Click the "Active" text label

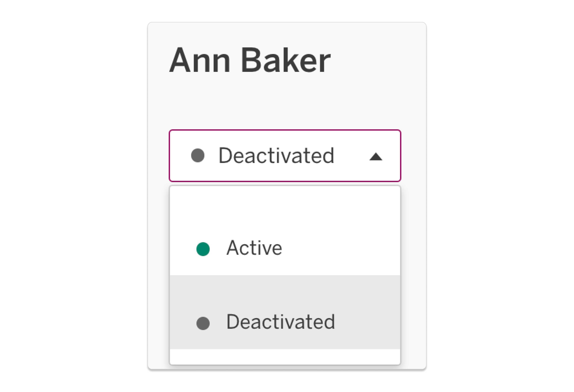coord(254,248)
